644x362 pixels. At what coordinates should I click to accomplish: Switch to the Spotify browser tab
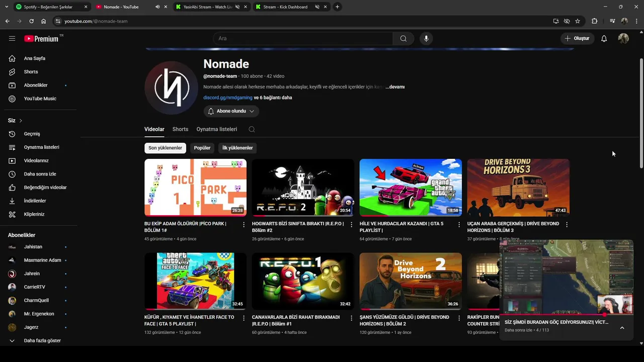coord(52,7)
